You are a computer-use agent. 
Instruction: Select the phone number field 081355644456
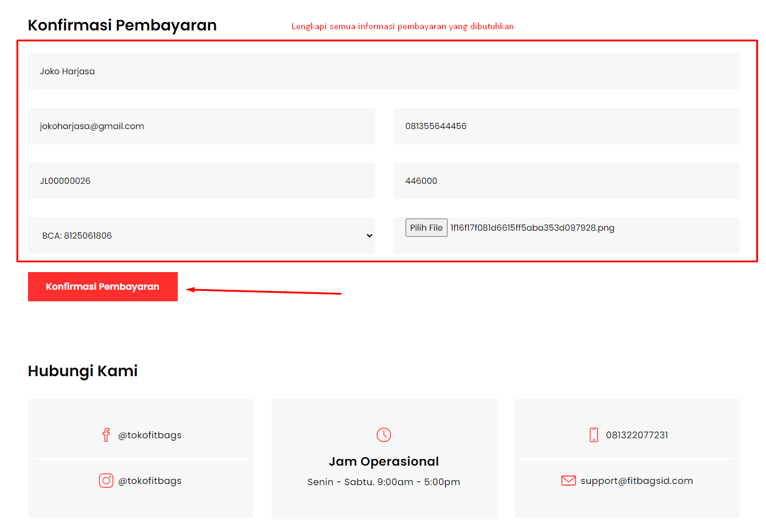(566, 126)
